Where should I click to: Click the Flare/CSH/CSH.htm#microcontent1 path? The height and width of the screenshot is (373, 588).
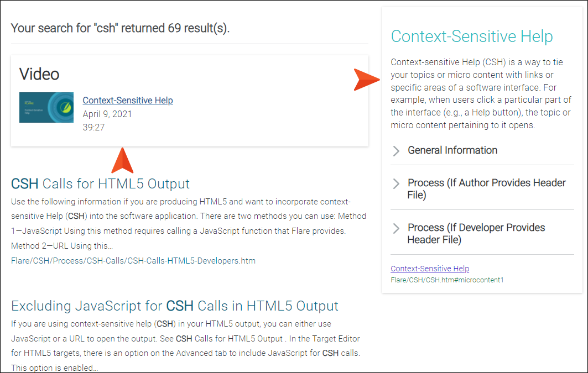pyautogui.click(x=447, y=280)
